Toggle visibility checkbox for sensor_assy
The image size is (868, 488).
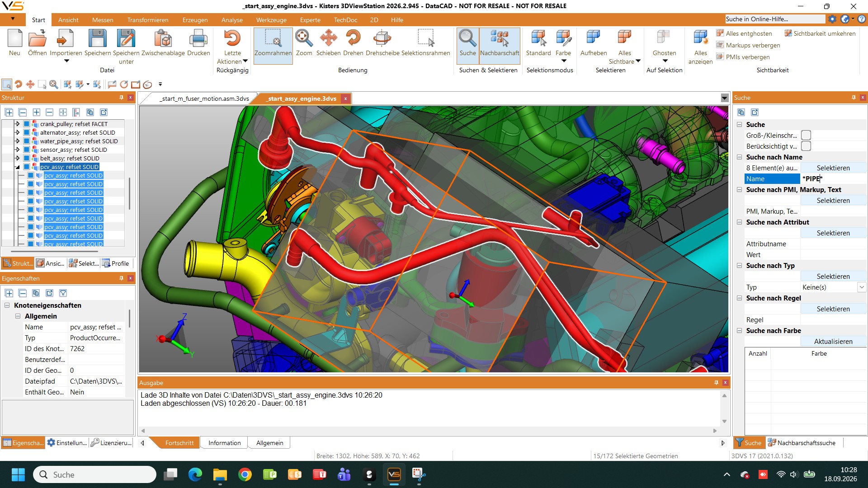pyautogui.click(x=27, y=150)
